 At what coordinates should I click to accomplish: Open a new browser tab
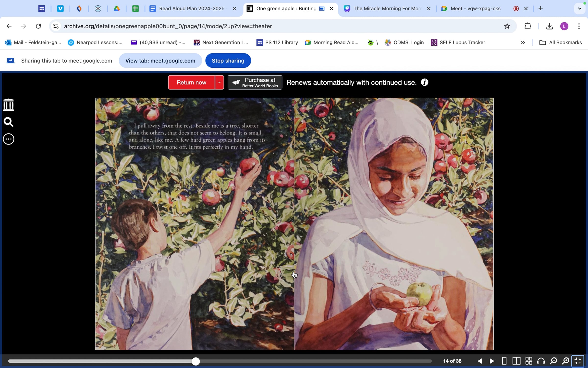pos(541,9)
